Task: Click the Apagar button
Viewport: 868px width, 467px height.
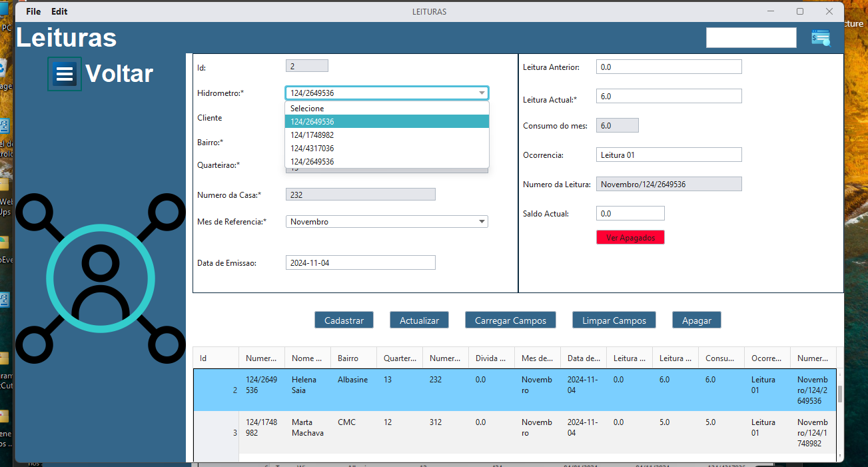Action: pyautogui.click(x=696, y=320)
